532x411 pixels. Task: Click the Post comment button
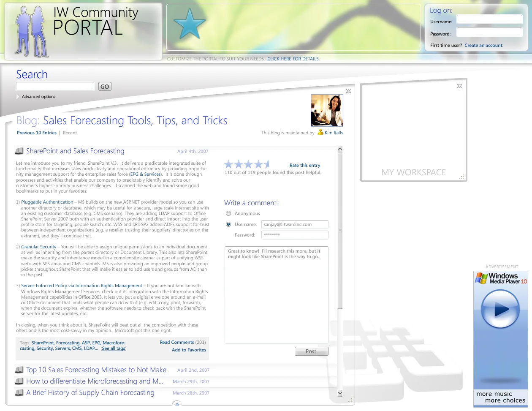click(x=311, y=351)
